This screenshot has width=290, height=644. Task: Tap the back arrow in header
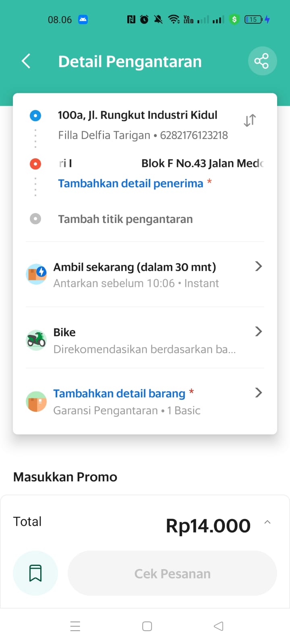click(26, 61)
